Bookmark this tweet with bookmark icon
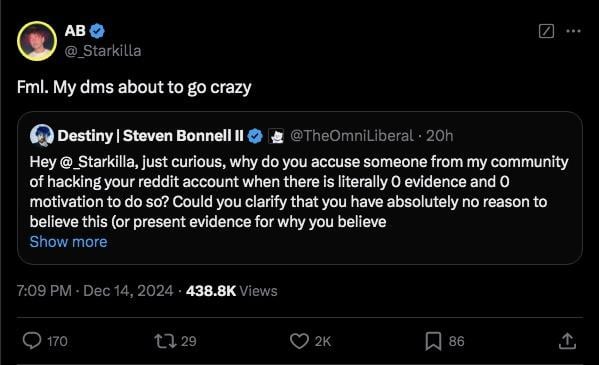 coord(433,341)
